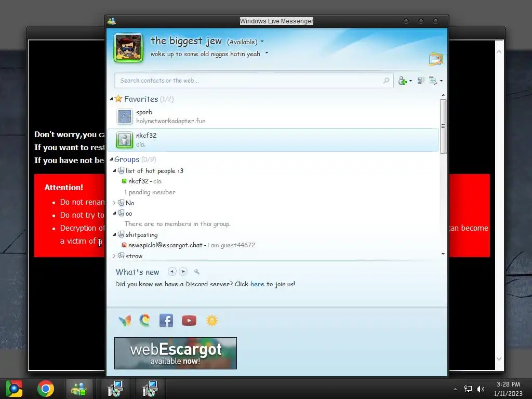Click the show menu icon
532x399 pixels.
point(433,81)
